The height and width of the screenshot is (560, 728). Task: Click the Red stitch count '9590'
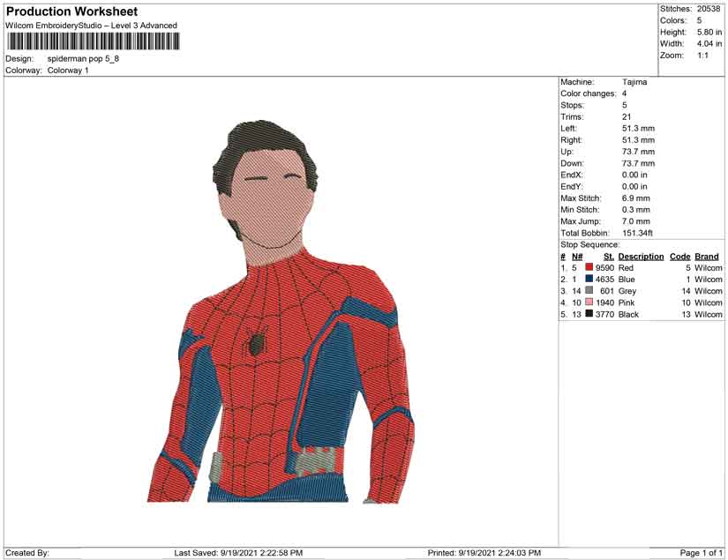[x=604, y=268]
